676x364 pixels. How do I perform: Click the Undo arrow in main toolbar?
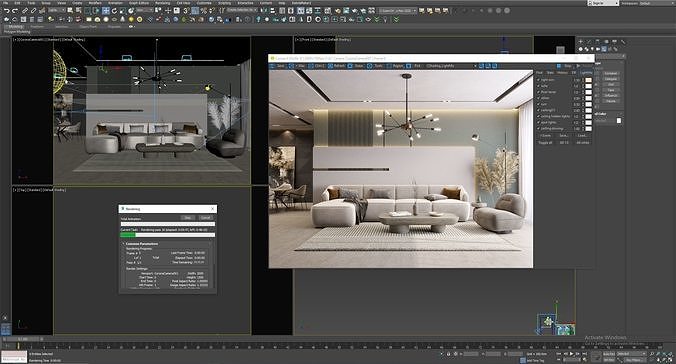click(x=7, y=10)
